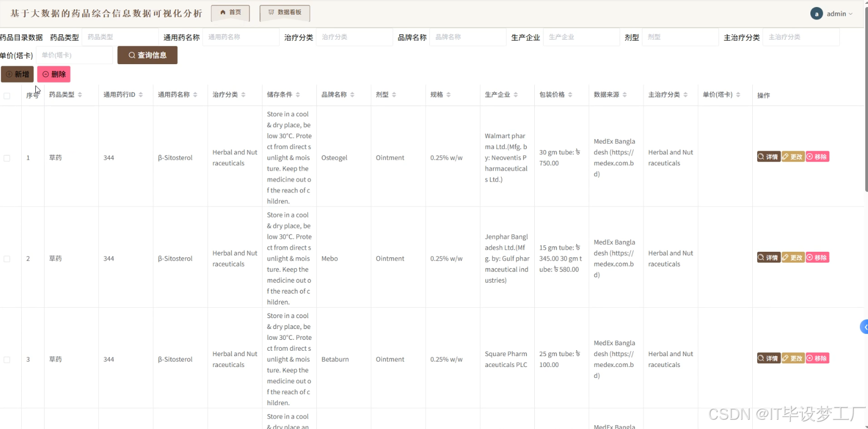
Task: View 详情 for the Mebo row
Action: (769, 257)
